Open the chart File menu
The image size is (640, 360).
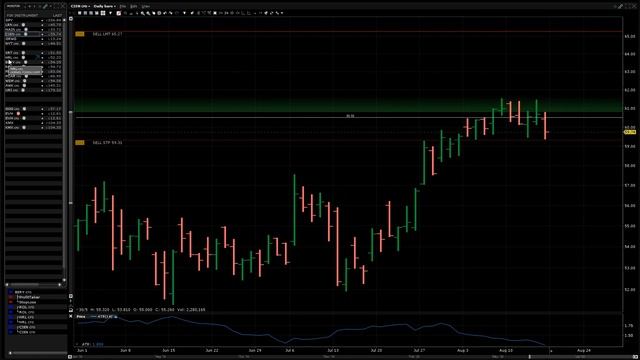coord(123,7)
